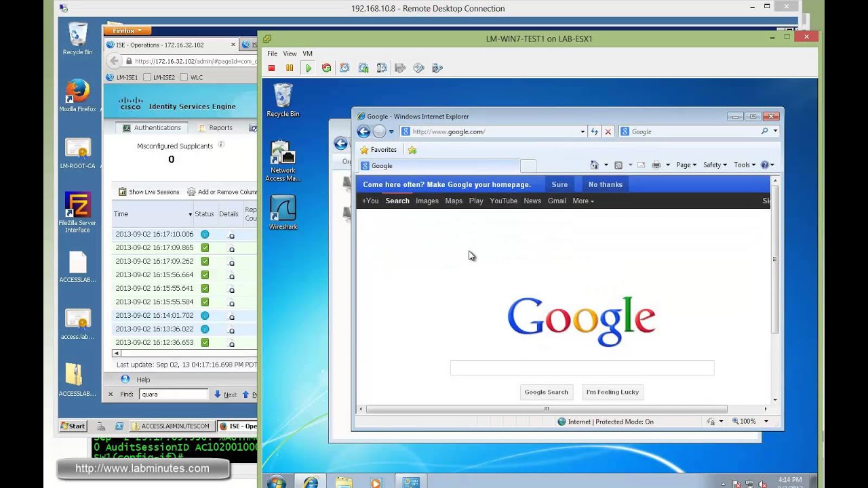Open the outer Recycle Bin on remote desktop
Viewport: 868px width, 488px height.
pos(77,39)
